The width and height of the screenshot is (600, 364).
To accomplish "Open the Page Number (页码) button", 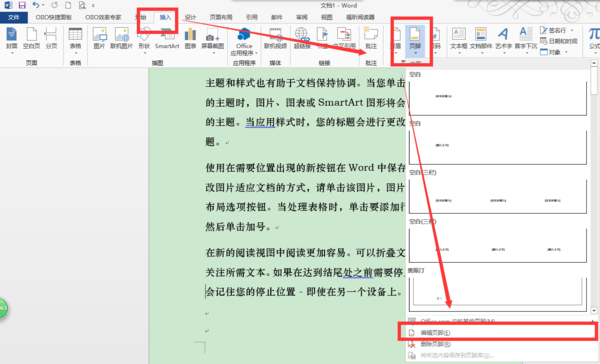I will click(435, 40).
